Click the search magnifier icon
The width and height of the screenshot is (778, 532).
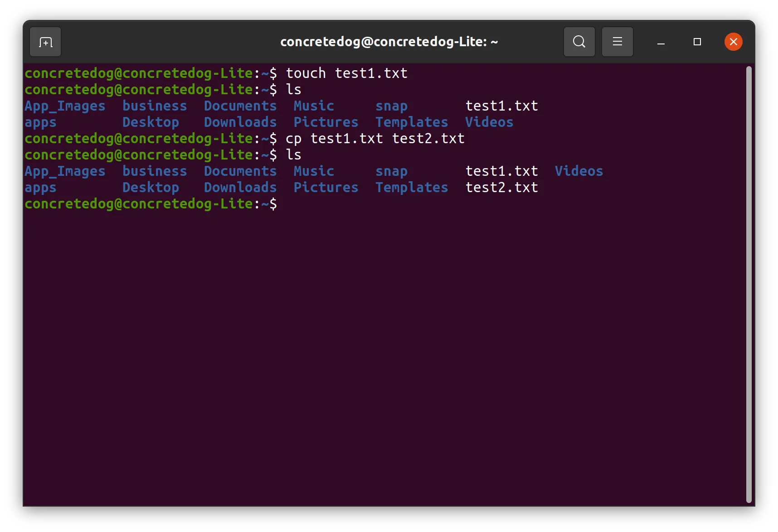pyautogui.click(x=579, y=42)
